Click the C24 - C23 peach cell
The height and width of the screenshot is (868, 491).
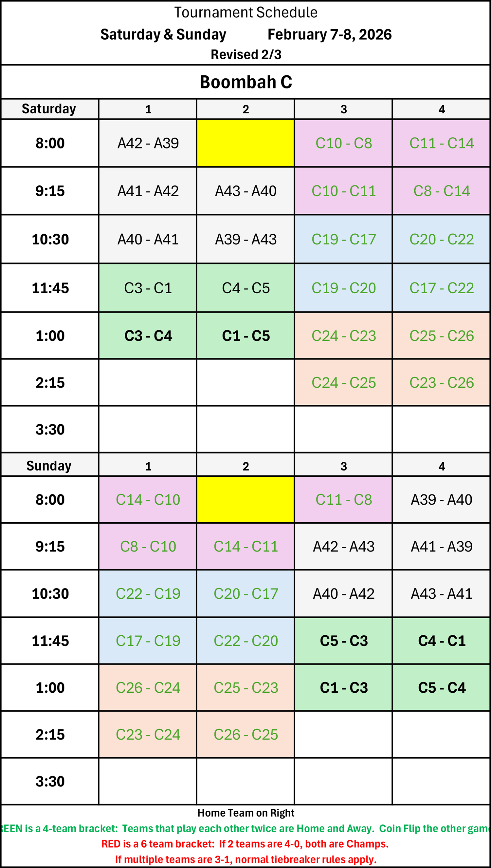343,336
